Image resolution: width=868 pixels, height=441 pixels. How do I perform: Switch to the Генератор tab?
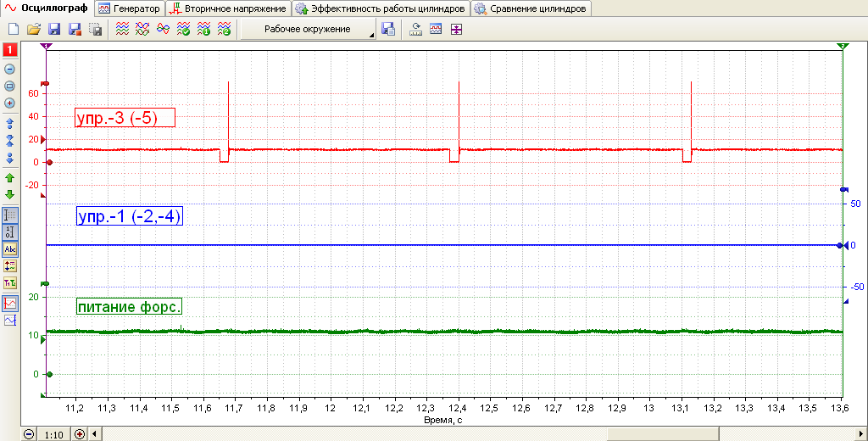point(130,8)
